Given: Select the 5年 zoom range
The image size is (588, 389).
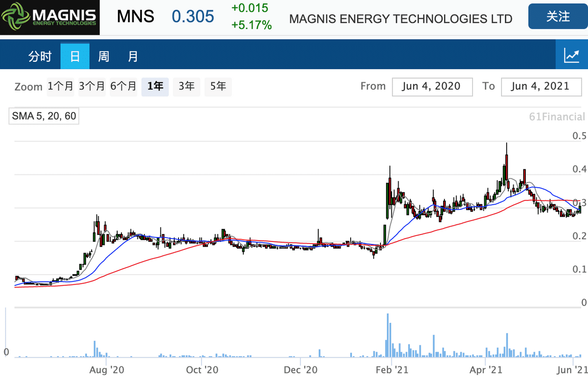Looking at the screenshot, I should [218, 87].
